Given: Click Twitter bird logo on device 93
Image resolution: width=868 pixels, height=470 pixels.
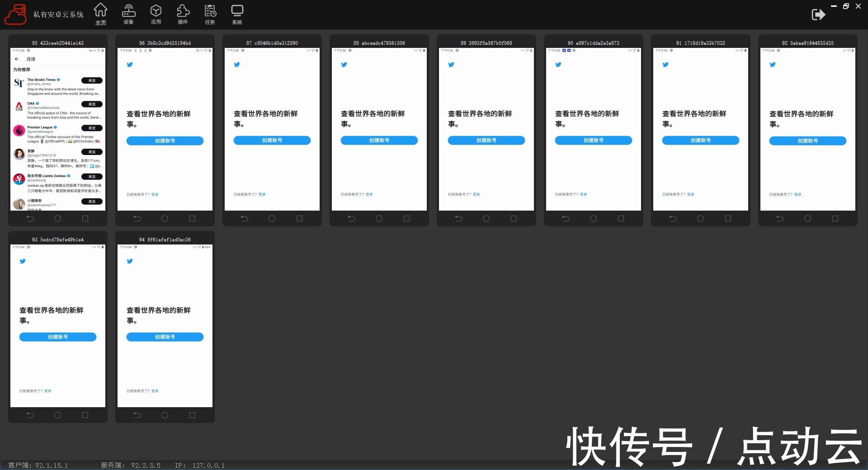Looking at the screenshot, I should (x=23, y=261).
